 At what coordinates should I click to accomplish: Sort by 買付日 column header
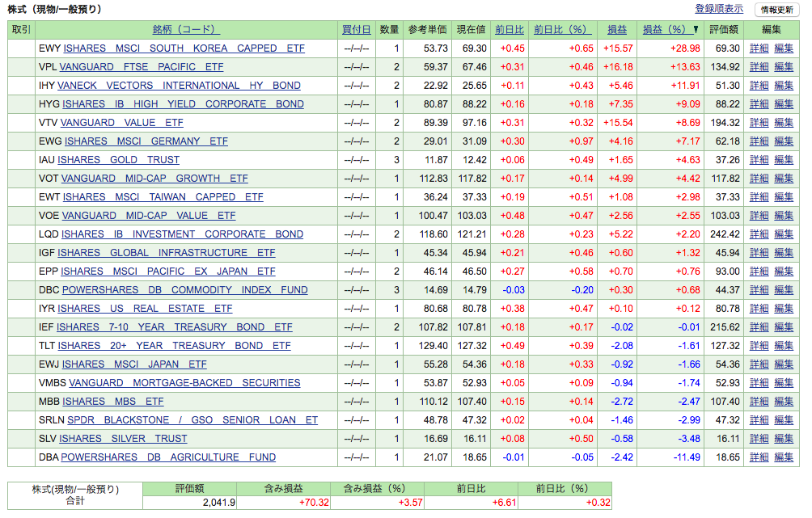tap(357, 30)
